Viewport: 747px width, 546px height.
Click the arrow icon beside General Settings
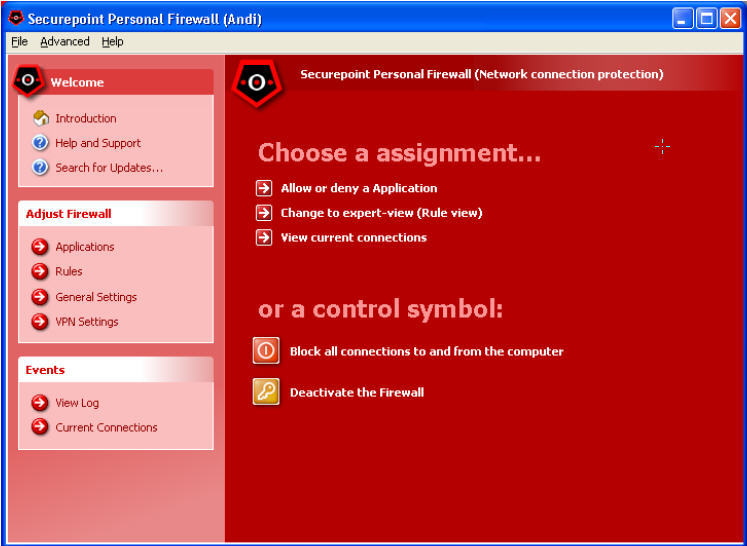tap(40, 297)
